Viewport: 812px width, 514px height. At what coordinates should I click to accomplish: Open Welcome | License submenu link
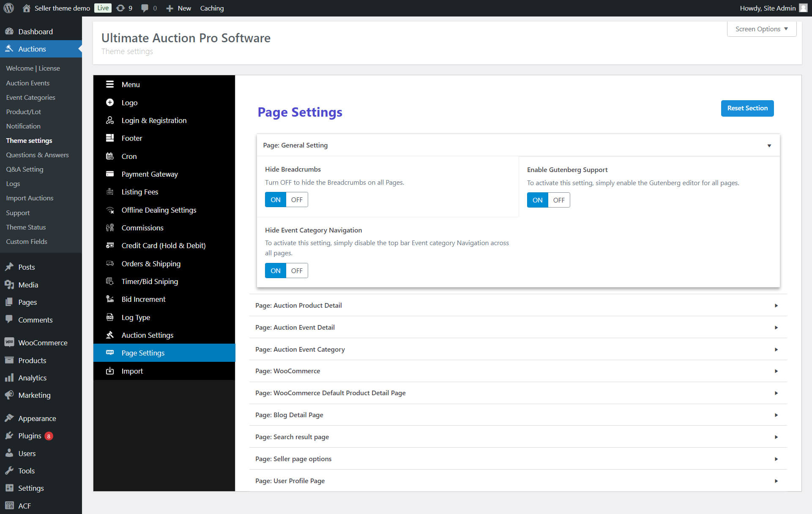[x=33, y=68]
